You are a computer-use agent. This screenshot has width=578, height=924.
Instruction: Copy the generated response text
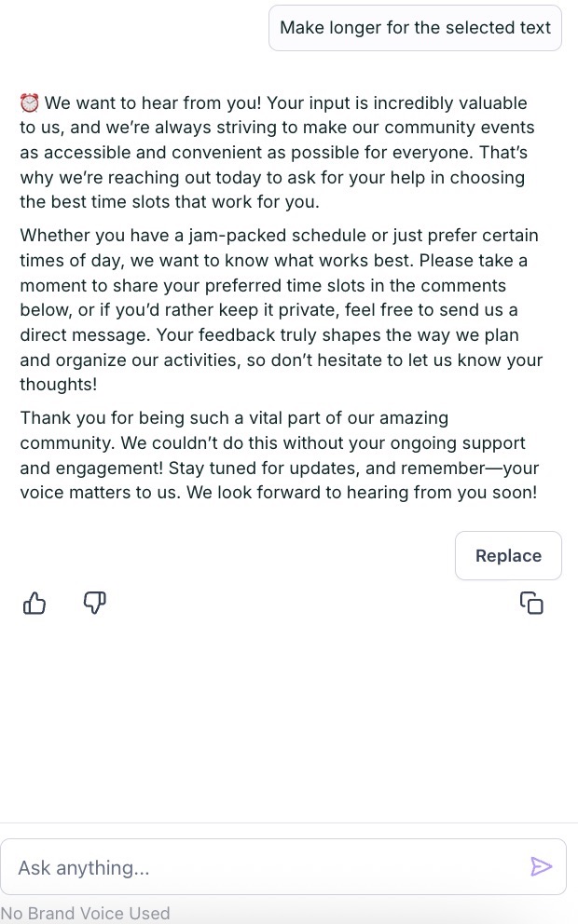coord(531,604)
